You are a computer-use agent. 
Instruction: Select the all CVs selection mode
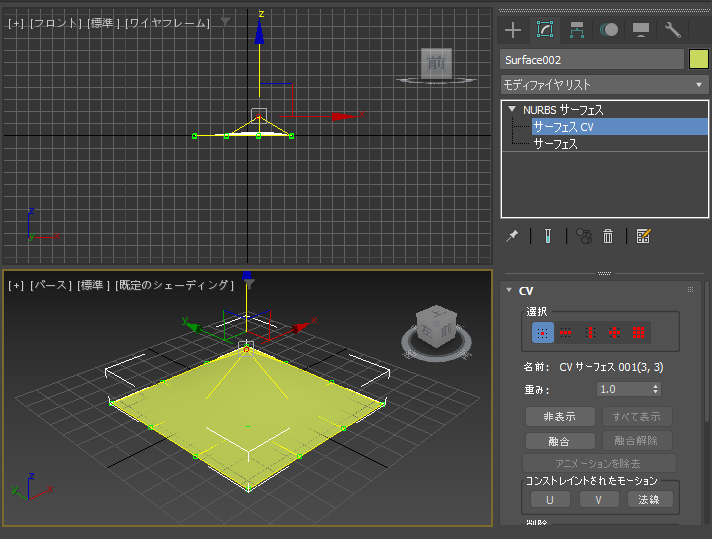(x=638, y=332)
